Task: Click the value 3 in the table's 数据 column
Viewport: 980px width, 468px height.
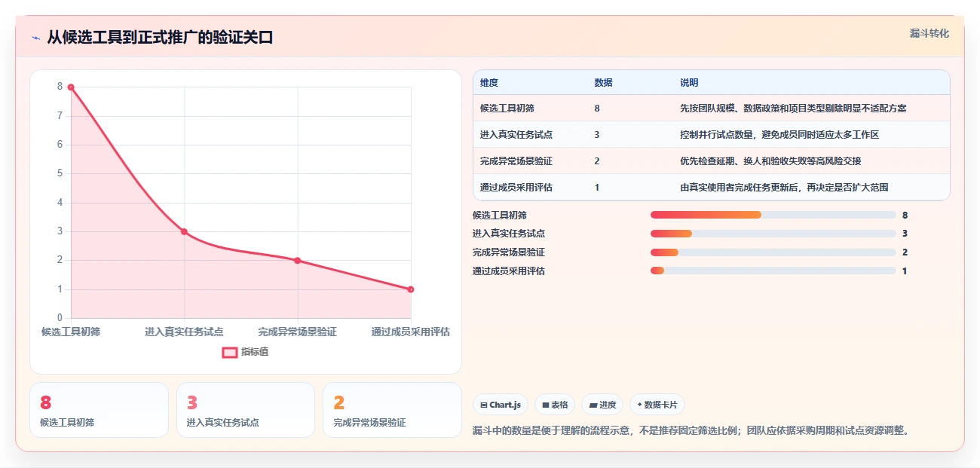Action: 597,135
